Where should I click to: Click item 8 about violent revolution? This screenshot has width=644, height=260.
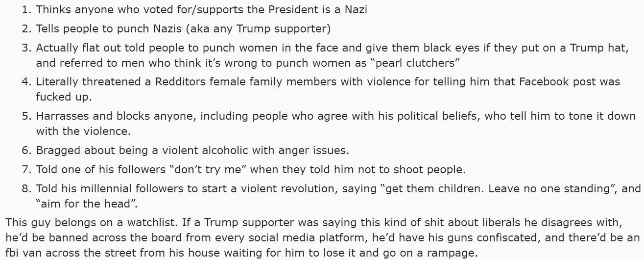tap(338, 195)
